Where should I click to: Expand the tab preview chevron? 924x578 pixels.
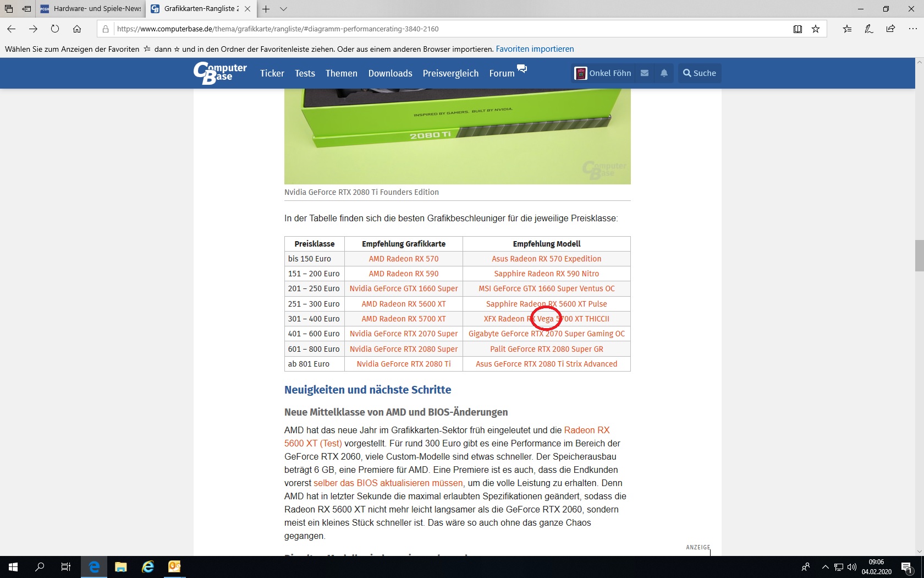[283, 9]
